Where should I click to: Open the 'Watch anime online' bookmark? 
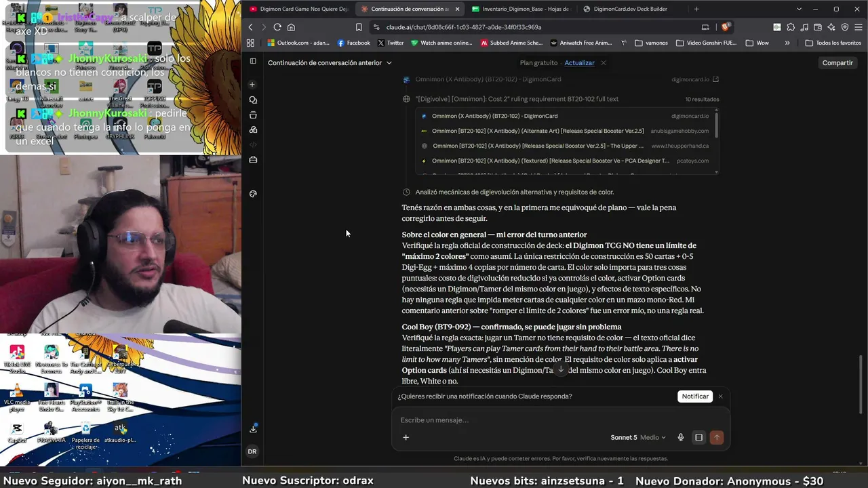tap(441, 43)
